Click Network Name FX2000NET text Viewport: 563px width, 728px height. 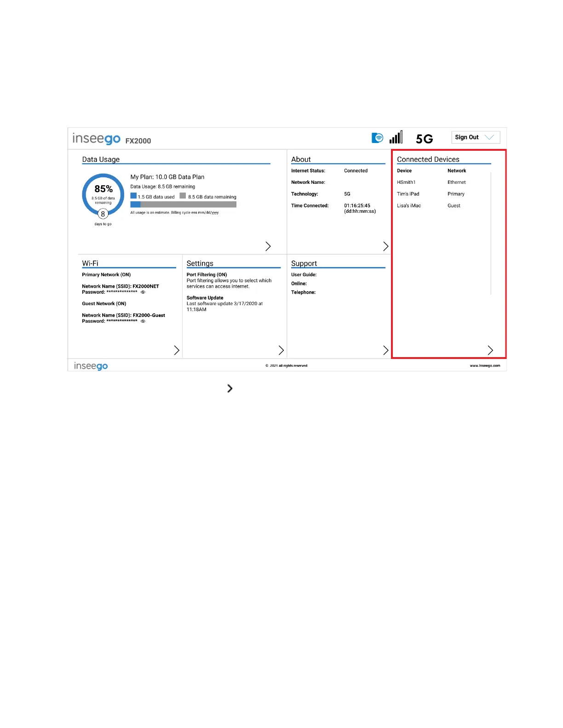pos(121,286)
